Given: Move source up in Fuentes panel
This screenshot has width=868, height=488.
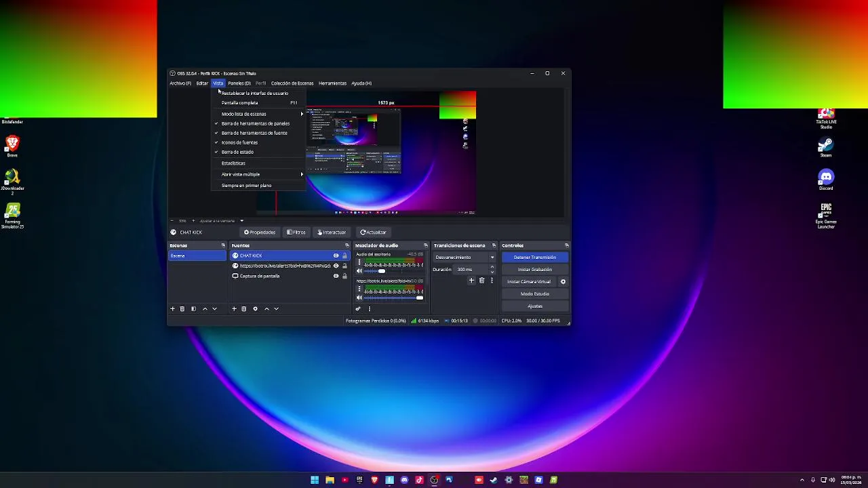Looking at the screenshot, I should point(267,309).
